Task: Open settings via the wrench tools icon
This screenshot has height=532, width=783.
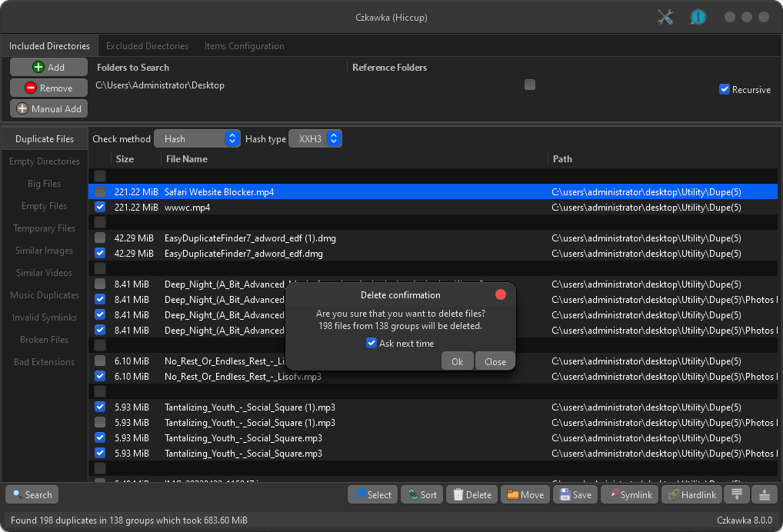Action: (x=665, y=18)
